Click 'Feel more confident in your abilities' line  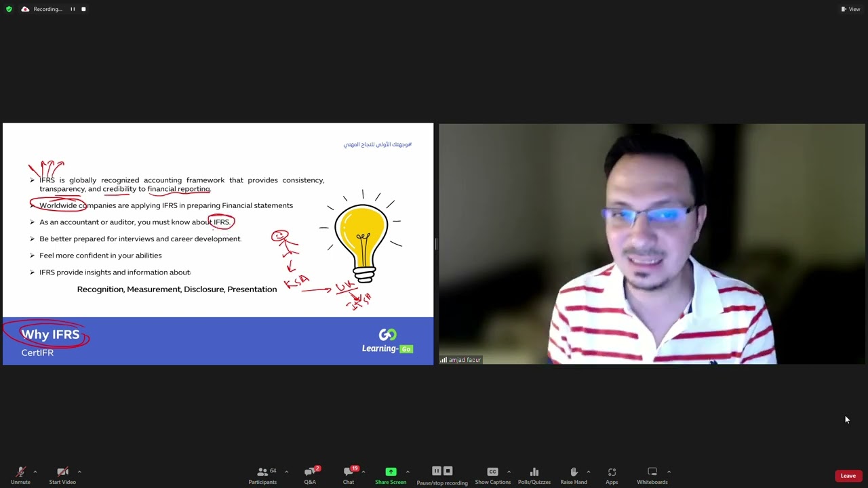click(100, 256)
